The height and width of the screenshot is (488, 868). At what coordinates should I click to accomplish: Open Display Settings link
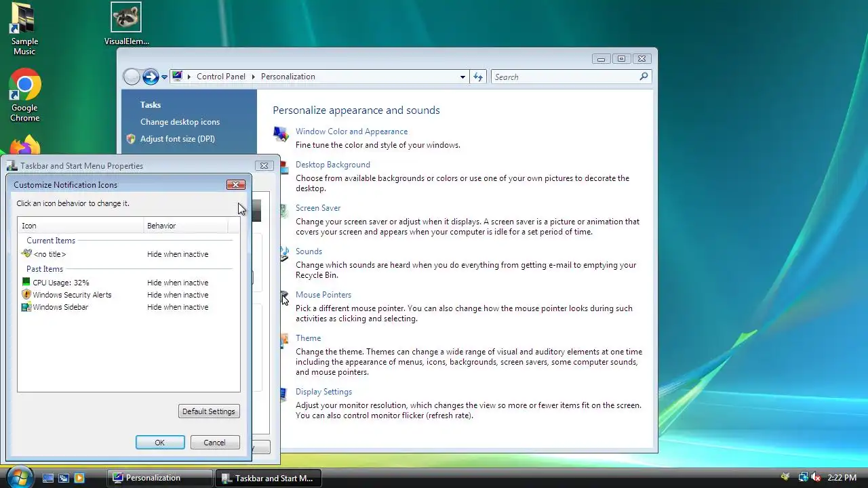[x=323, y=392]
